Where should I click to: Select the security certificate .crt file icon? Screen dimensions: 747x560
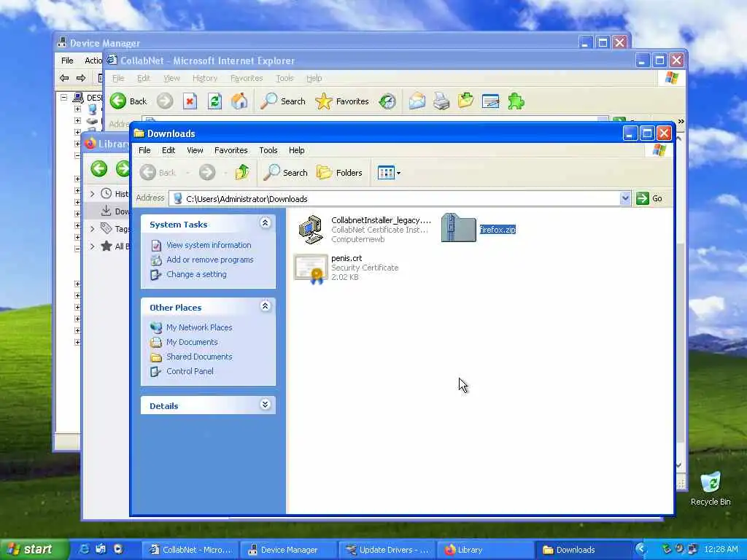311,268
